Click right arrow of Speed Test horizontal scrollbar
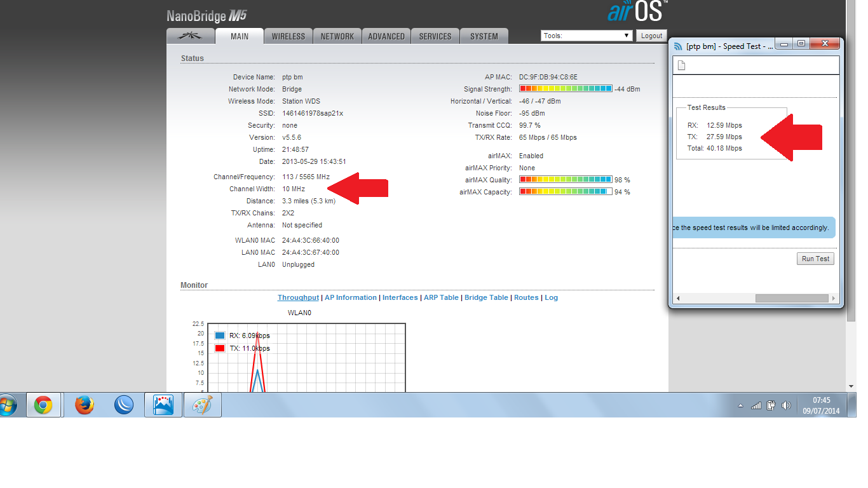Viewport: 868px width, 488px height. click(834, 298)
